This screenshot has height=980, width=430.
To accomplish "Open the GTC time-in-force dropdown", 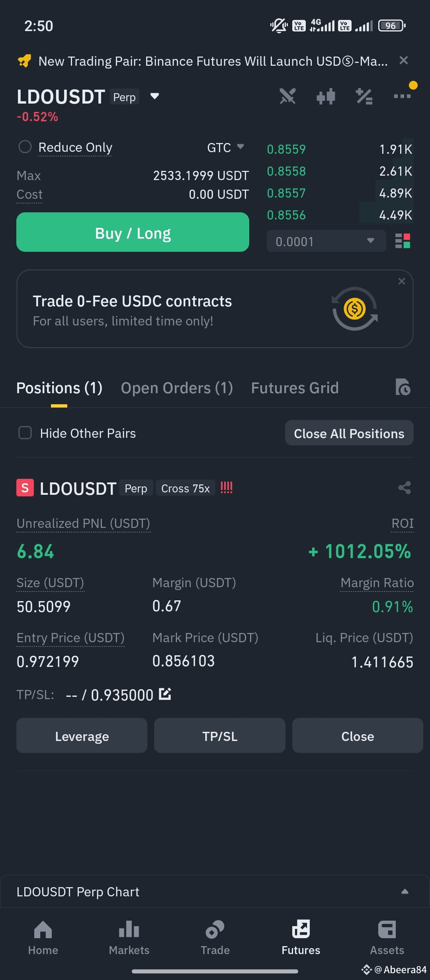I will 226,147.
